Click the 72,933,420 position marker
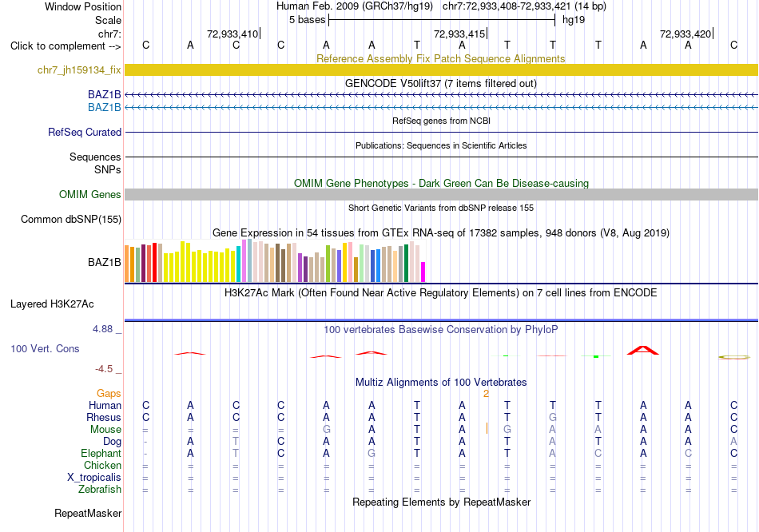Viewport: 759px width, 532px height. pos(685,34)
